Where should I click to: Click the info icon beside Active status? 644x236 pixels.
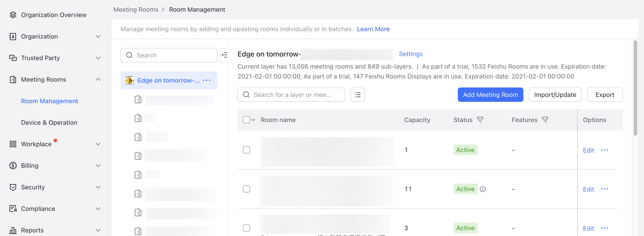tap(482, 189)
